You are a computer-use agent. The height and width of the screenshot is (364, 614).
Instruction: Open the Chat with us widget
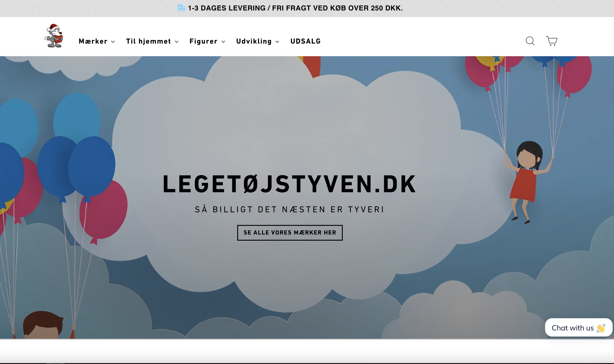click(573, 328)
